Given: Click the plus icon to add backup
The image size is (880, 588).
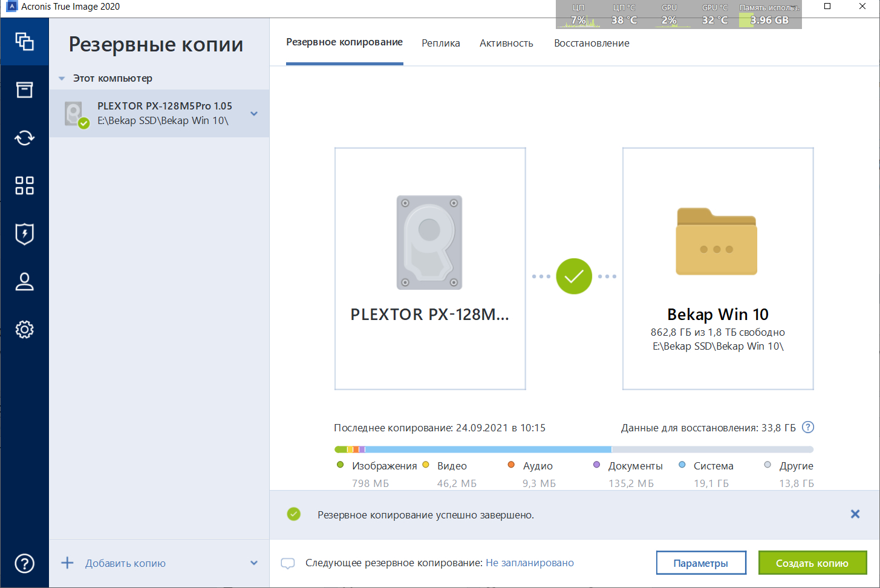Looking at the screenshot, I should [67, 563].
